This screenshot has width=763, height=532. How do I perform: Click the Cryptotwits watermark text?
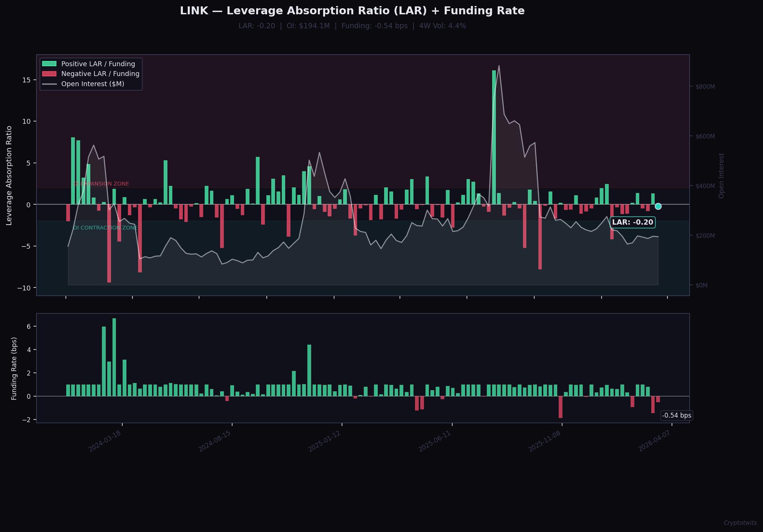(x=740, y=523)
